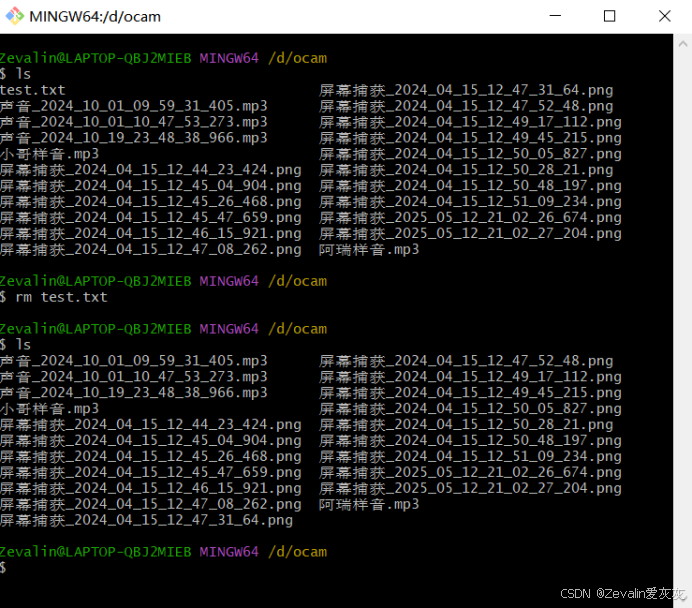This screenshot has width=692, height=608.
Task: Select 小哥样音.mp3 in the second ls listing
Action: [49, 409]
